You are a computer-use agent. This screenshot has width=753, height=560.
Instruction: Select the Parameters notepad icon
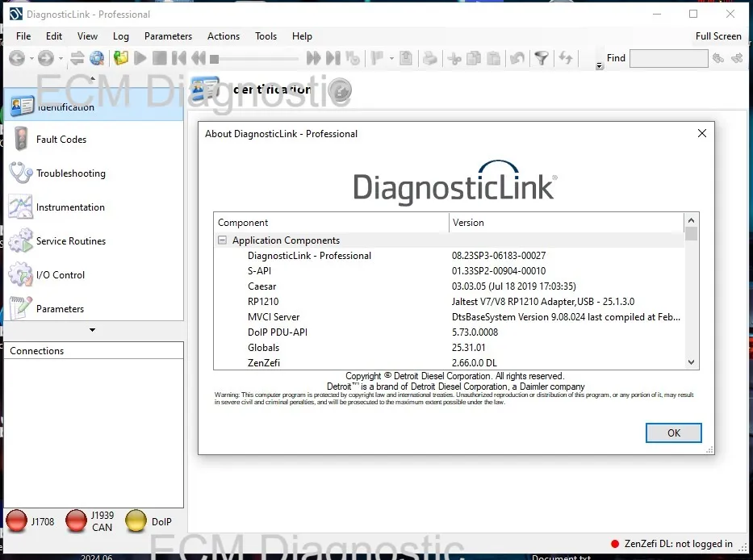click(x=21, y=308)
